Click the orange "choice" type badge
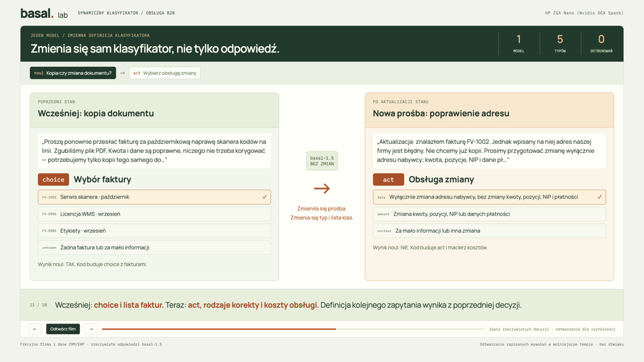 [x=53, y=179]
